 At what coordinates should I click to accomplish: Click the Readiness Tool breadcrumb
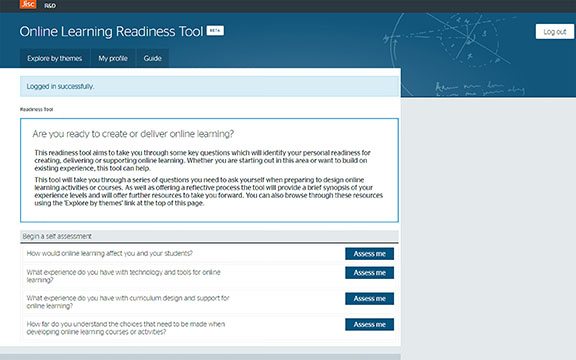click(37, 109)
